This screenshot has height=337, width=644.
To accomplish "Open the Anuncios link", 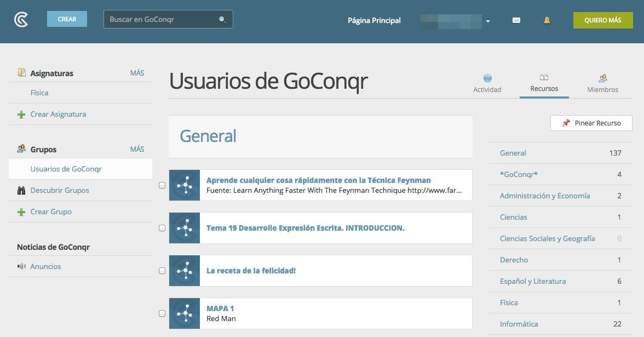I will [x=45, y=266].
